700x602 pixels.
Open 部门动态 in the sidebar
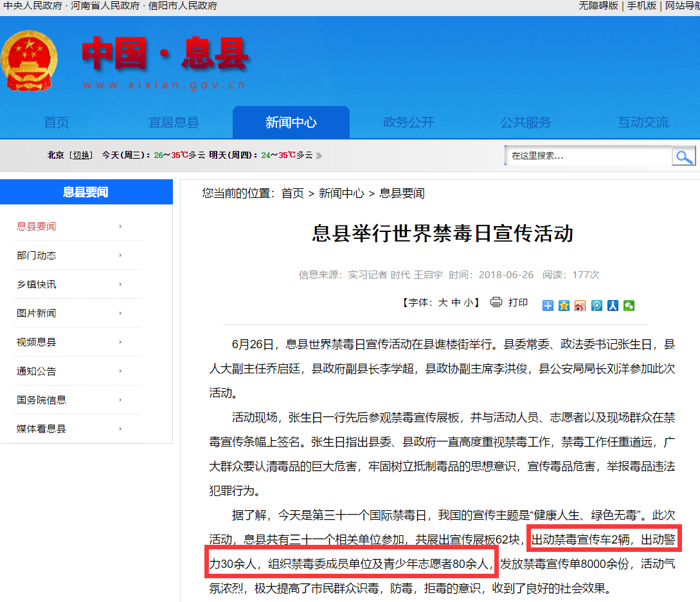pos(37,255)
